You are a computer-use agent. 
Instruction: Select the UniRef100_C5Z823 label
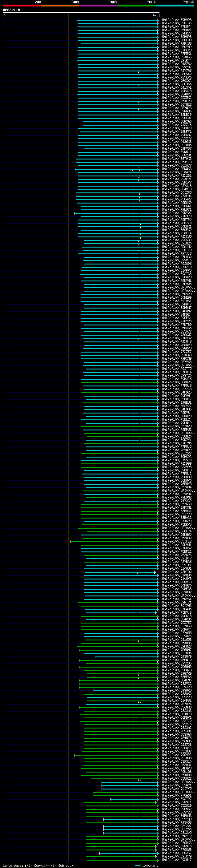tap(177, 426)
